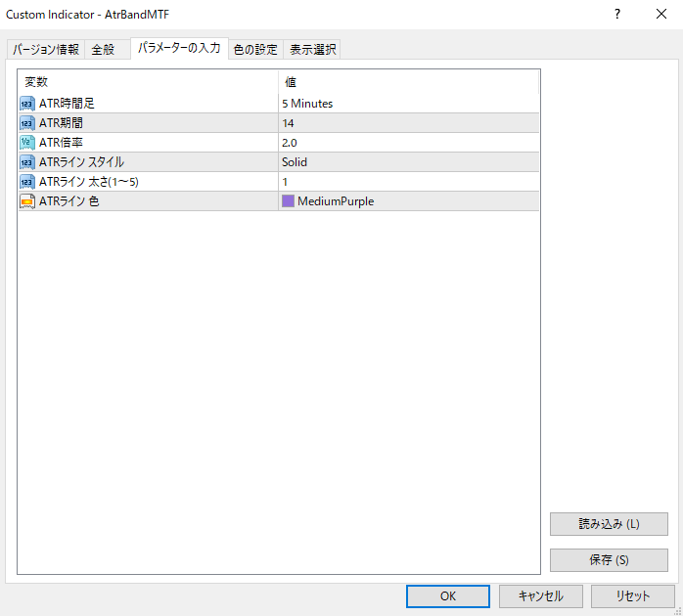
Task: Click the 保存 (S) button
Action: [x=609, y=560]
